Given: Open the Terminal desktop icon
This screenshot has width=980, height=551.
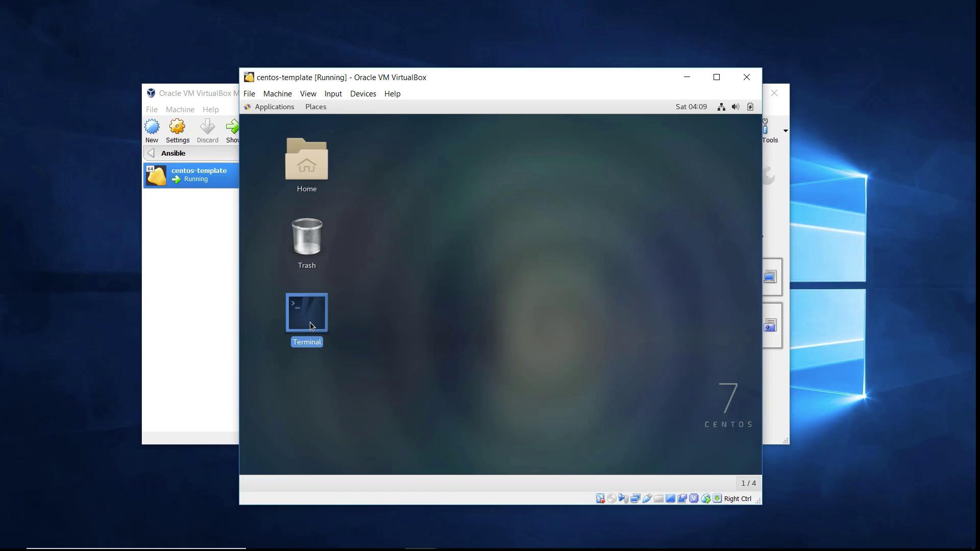Looking at the screenshot, I should coord(306,313).
